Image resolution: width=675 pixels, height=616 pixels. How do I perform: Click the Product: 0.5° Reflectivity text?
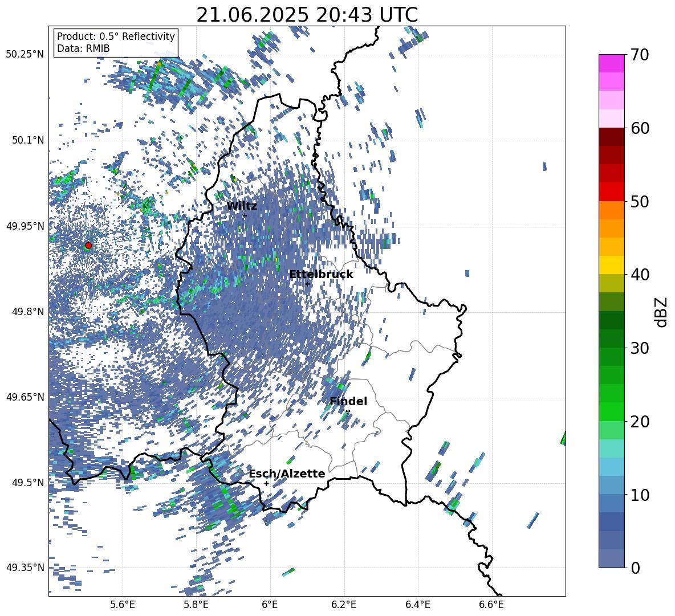(116, 36)
